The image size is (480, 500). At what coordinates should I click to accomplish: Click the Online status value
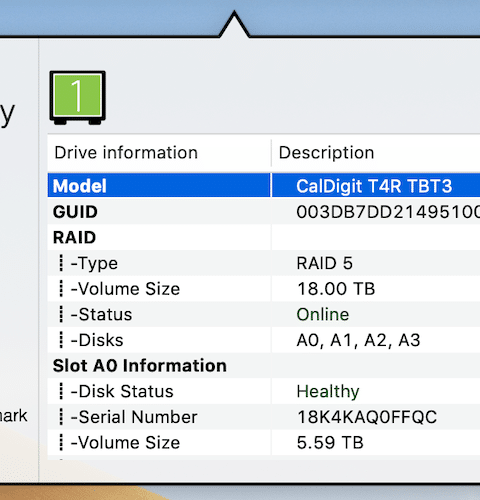(x=323, y=314)
